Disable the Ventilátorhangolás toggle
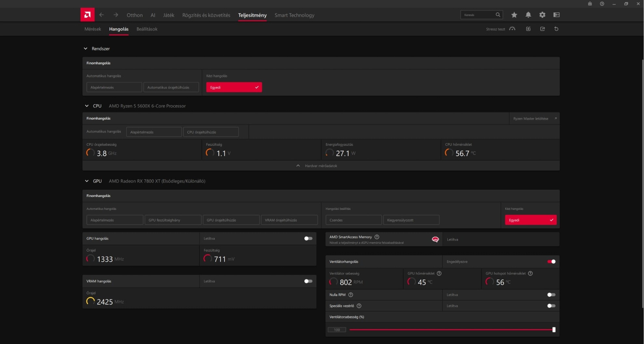This screenshot has height=344, width=644. pyautogui.click(x=551, y=262)
